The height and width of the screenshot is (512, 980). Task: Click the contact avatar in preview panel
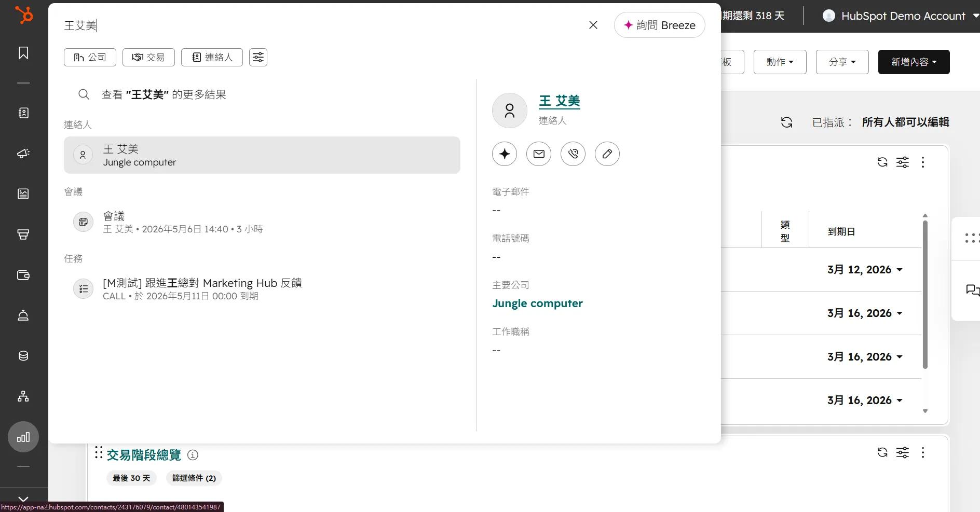pyautogui.click(x=510, y=110)
